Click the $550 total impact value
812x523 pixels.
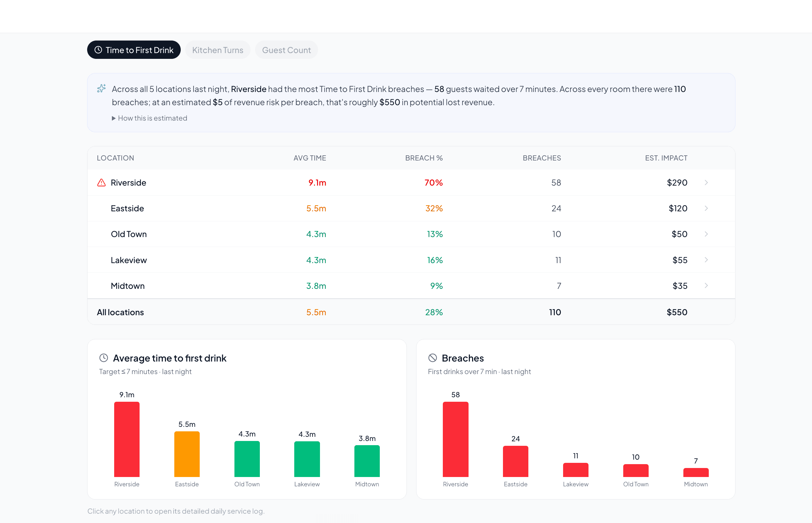click(x=677, y=312)
